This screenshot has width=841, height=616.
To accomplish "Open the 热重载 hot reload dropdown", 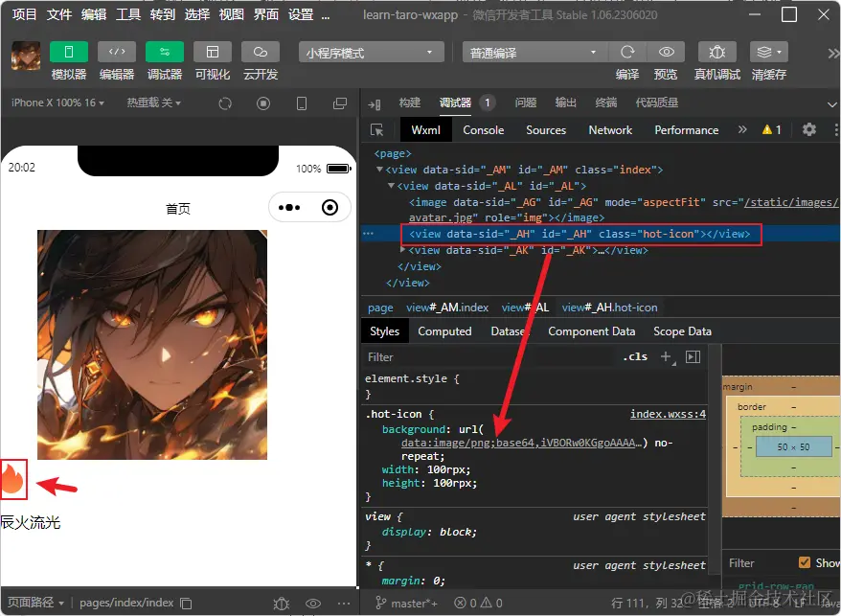I will coord(153,103).
